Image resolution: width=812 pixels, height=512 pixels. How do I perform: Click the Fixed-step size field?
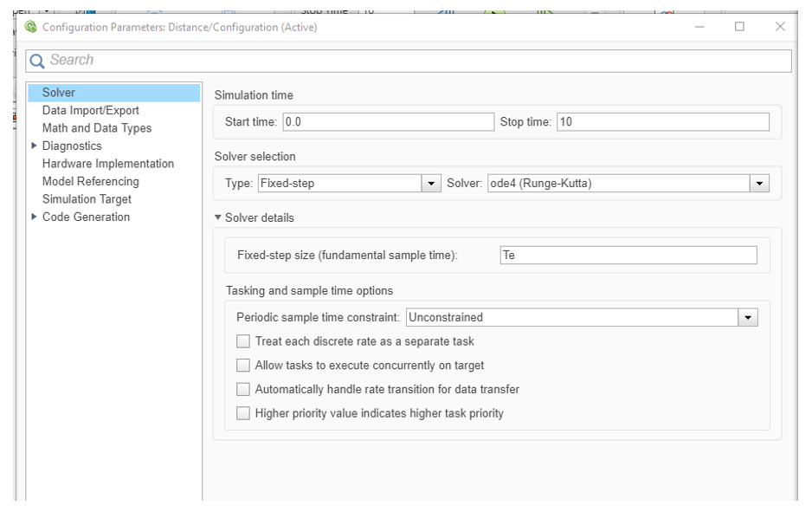point(628,256)
